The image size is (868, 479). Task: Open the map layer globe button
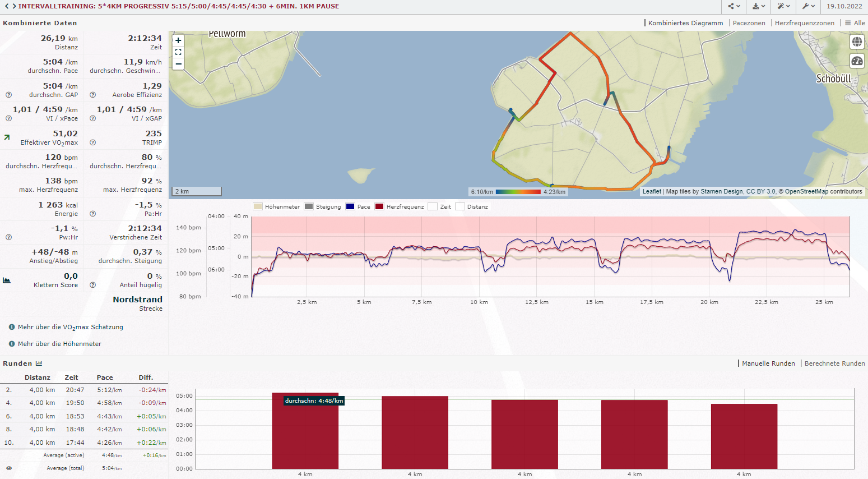point(857,42)
